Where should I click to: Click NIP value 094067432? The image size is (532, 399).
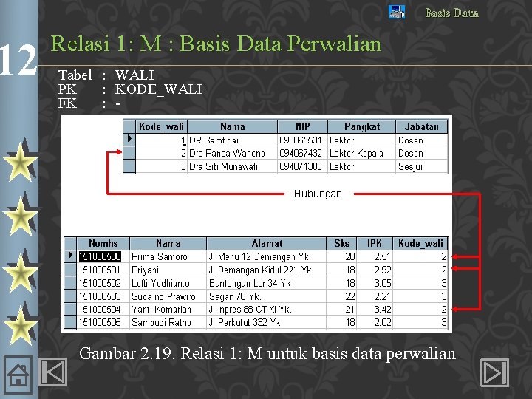[x=301, y=154]
